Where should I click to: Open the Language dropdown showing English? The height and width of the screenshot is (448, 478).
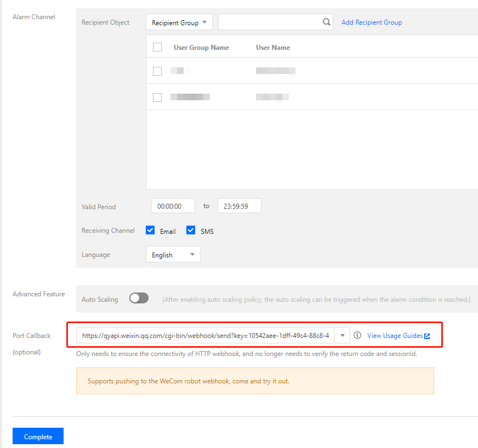[173, 254]
